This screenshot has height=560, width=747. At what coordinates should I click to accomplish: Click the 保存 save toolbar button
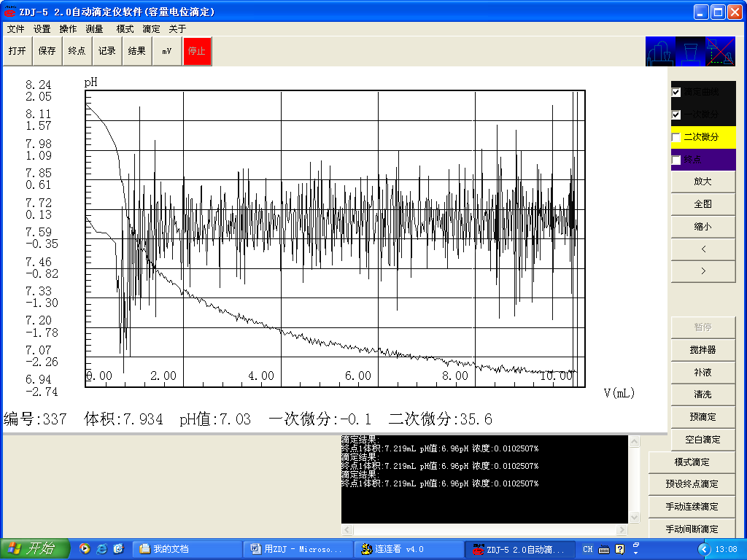[x=47, y=51]
